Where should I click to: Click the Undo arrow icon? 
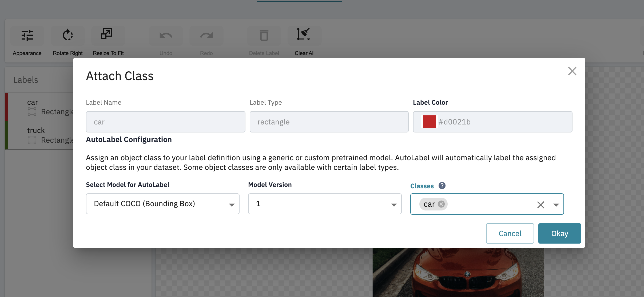[x=166, y=35]
